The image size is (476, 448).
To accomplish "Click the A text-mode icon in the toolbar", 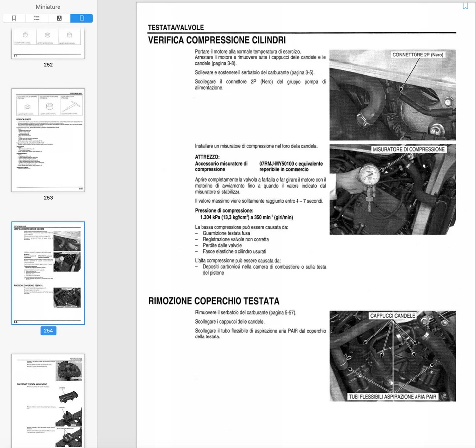I will click(x=59, y=18).
